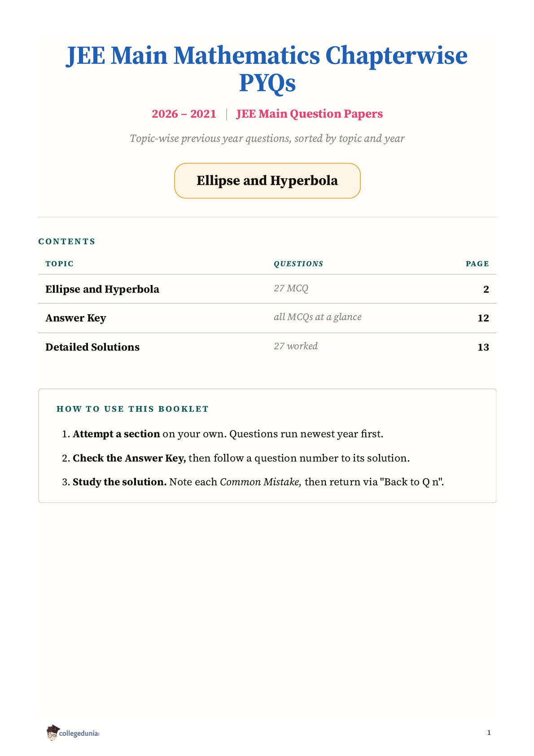Select the Ellipse and Hyperbola chapter badge
Screen dimensions: 534x756
267,180
